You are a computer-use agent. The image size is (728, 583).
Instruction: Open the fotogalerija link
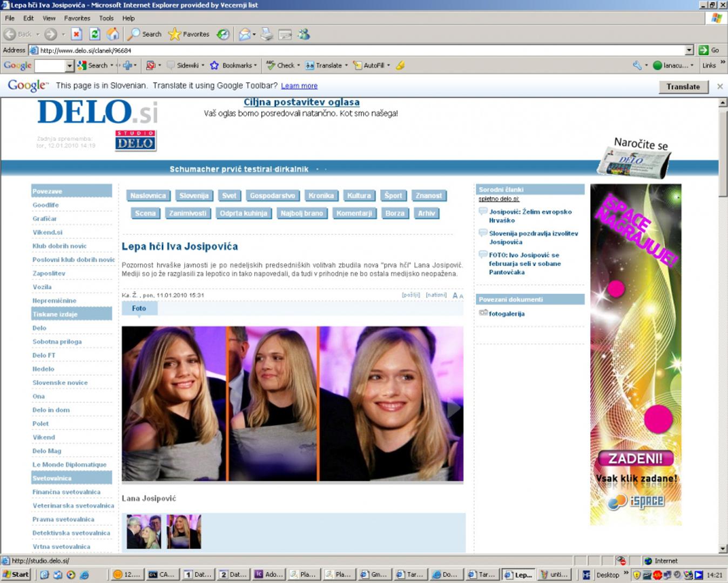(507, 314)
